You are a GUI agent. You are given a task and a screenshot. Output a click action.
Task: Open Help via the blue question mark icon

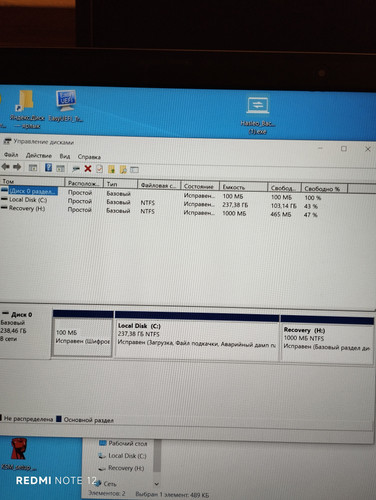(x=48, y=168)
